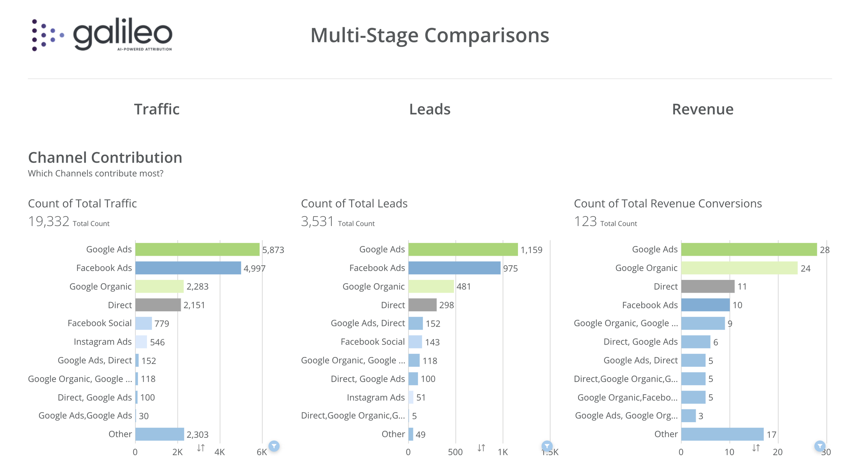Open the filter on the Leads chart
868x465 pixels.
[x=548, y=446]
